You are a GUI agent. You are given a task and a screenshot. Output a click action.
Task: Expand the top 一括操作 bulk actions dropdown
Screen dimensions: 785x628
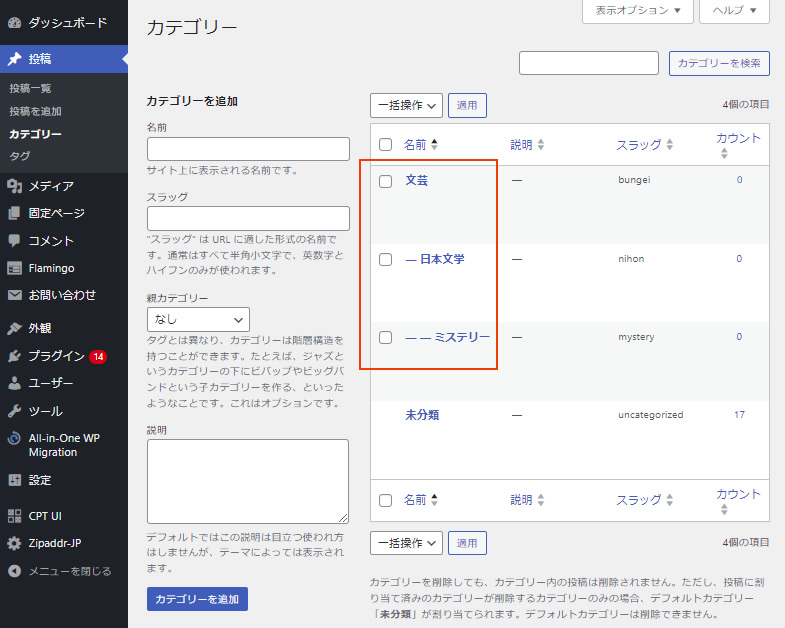point(406,104)
